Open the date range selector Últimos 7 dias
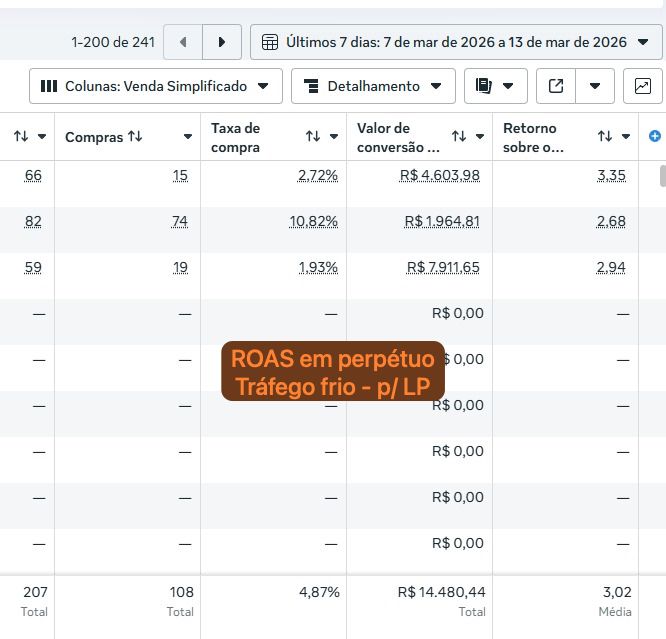The image size is (666, 639). tap(456, 42)
